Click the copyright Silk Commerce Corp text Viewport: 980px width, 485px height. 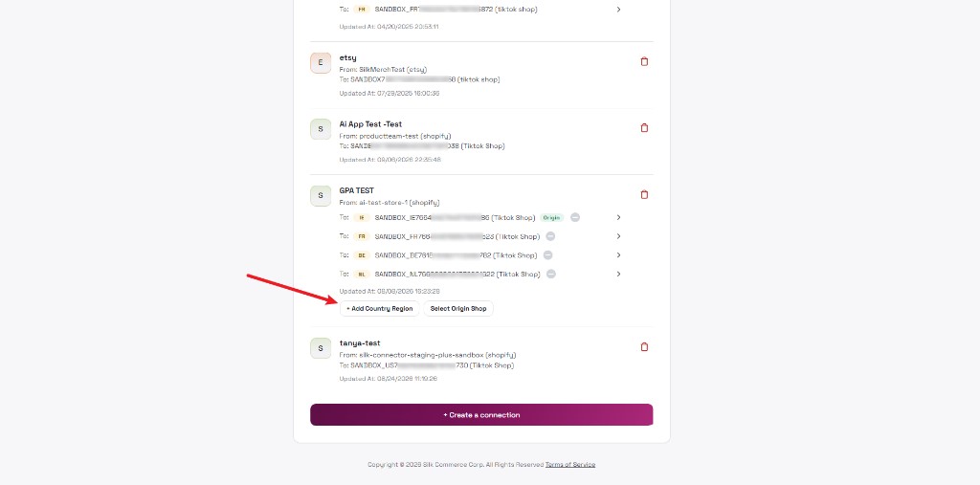pyautogui.click(x=455, y=464)
